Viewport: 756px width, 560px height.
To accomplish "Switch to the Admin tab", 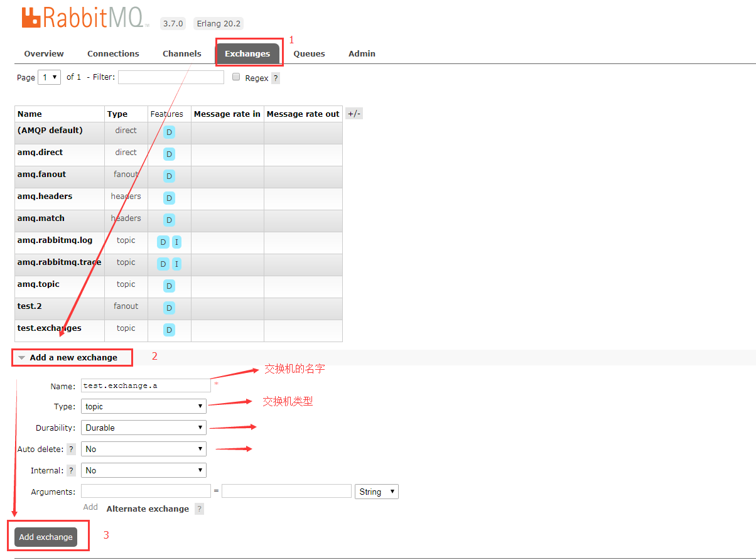I will [362, 54].
